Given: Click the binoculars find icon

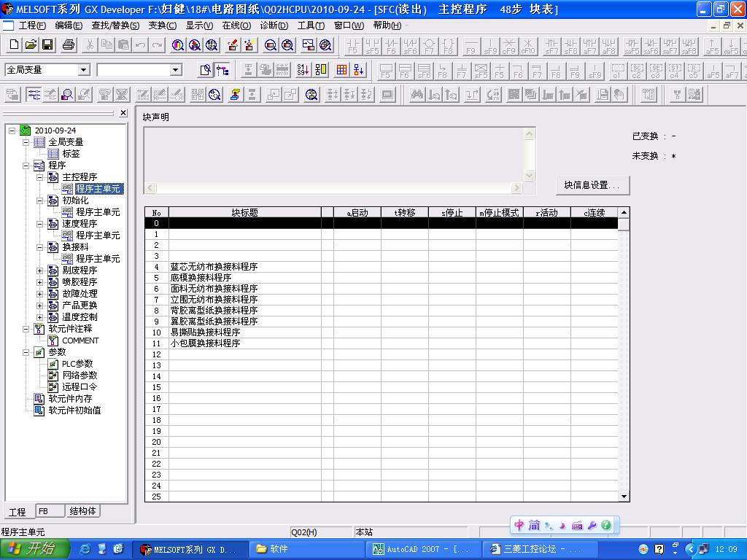Looking at the screenshot, I should coord(417,95).
